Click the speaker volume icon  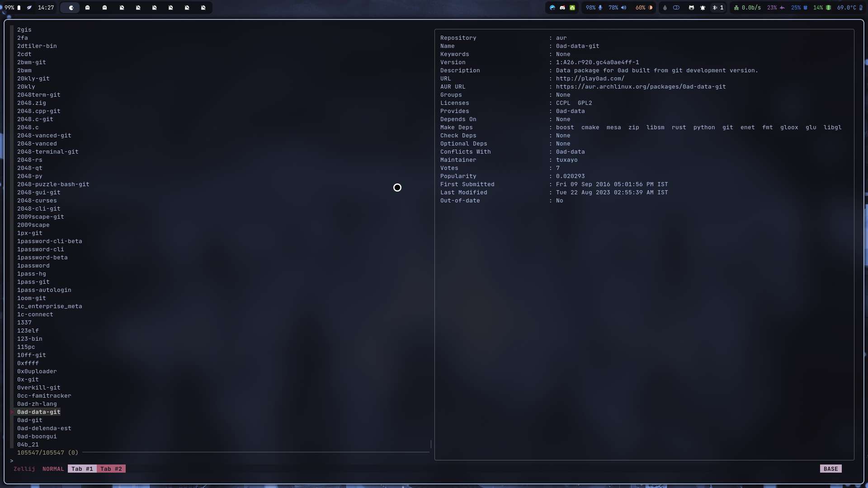(624, 8)
